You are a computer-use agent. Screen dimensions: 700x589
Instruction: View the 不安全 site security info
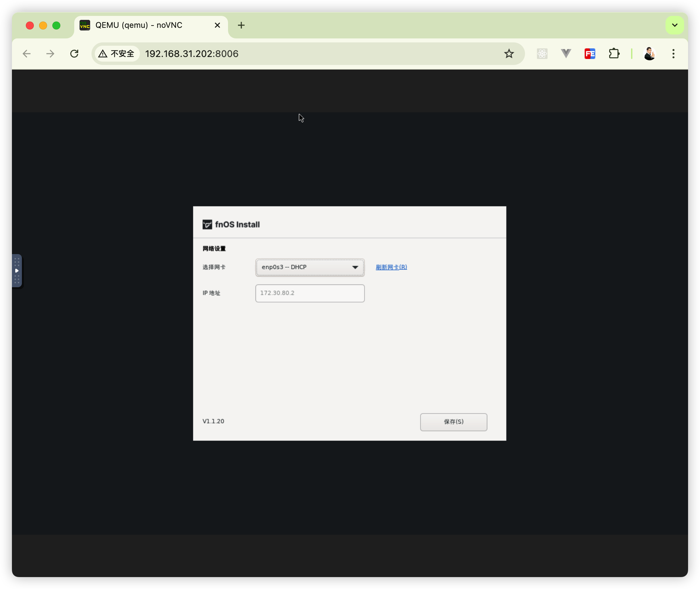pos(117,54)
